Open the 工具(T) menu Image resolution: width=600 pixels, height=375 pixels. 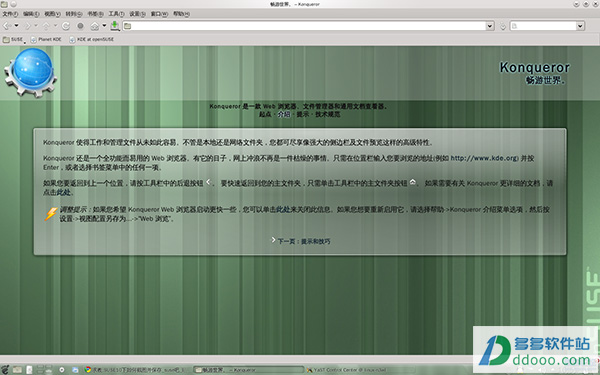[x=116, y=14]
